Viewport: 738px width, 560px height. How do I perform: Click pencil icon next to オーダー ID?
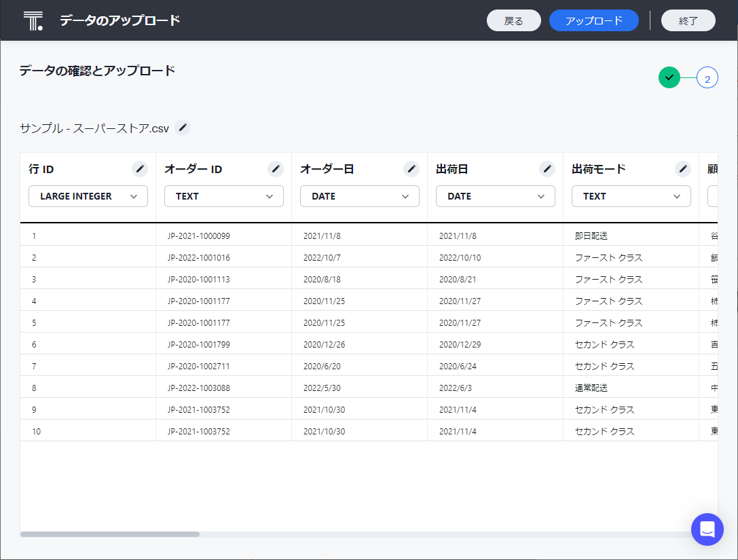click(276, 169)
